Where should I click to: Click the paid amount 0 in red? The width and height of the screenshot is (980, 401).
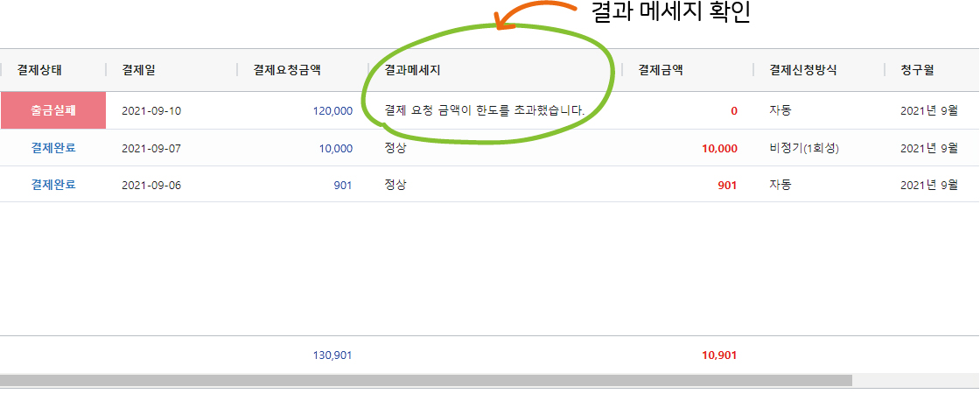[x=734, y=111]
